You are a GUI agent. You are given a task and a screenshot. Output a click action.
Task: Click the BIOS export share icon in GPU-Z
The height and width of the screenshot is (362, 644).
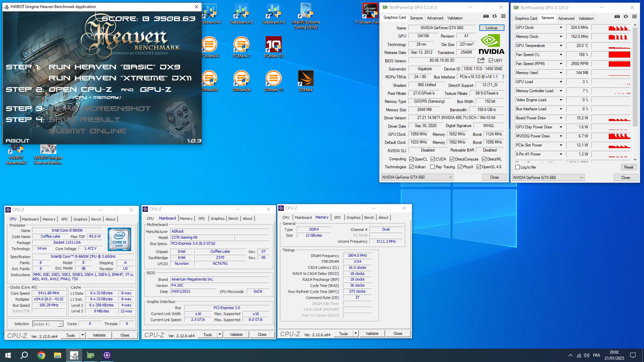click(481, 60)
